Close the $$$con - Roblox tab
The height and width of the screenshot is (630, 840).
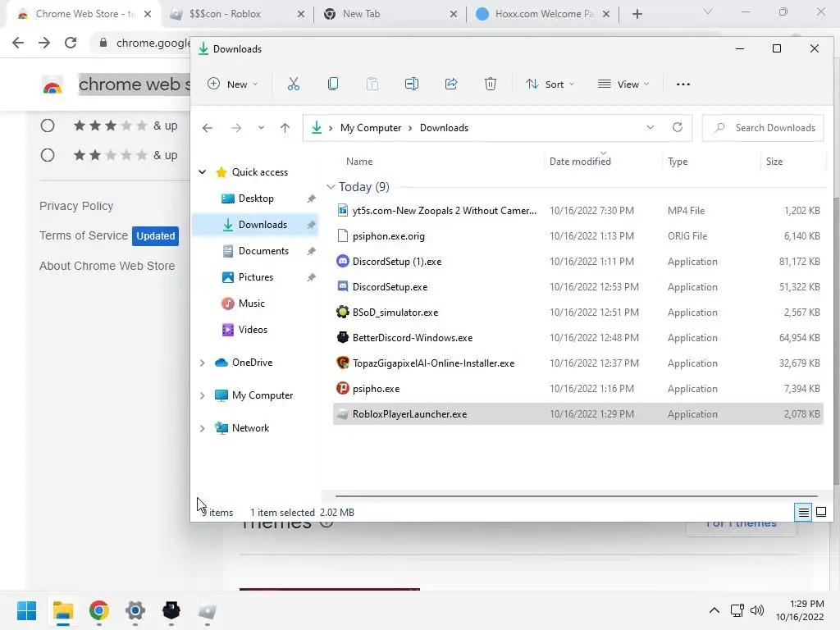[300, 14]
